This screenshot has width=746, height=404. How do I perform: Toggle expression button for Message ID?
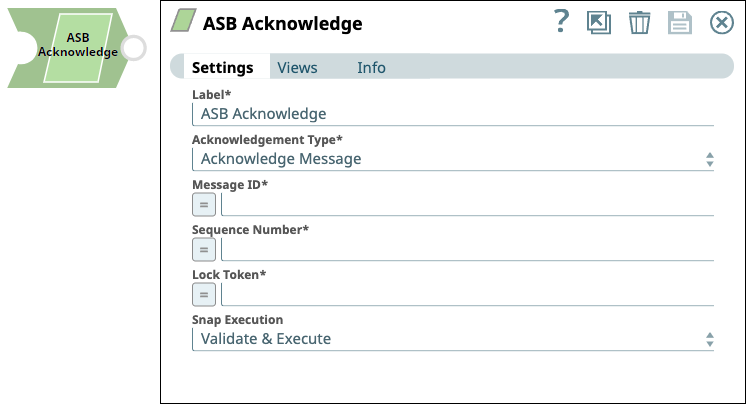(204, 205)
